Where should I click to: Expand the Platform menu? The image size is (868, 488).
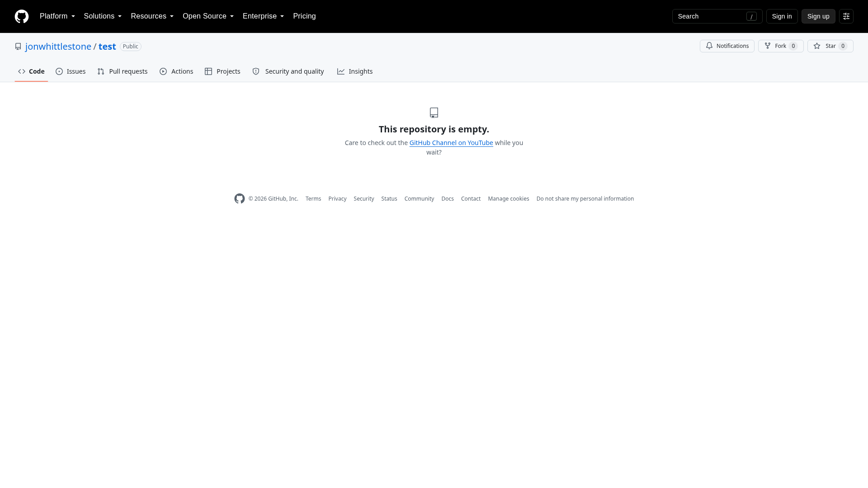[x=57, y=16]
